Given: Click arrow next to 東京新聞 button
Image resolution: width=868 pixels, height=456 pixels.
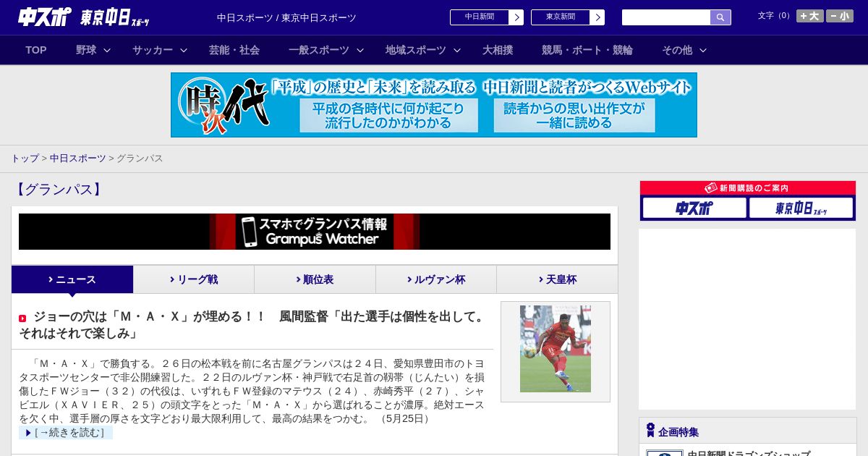Looking at the screenshot, I should click(x=597, y=17).
